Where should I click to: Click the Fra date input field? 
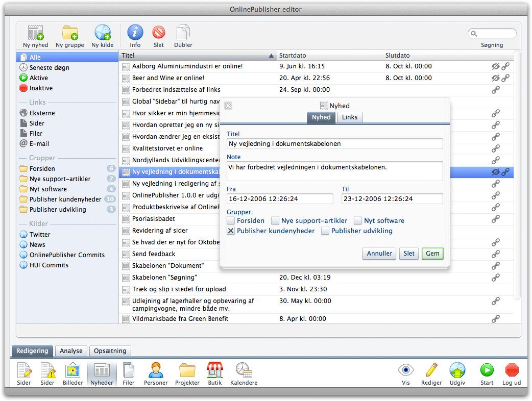280,198
